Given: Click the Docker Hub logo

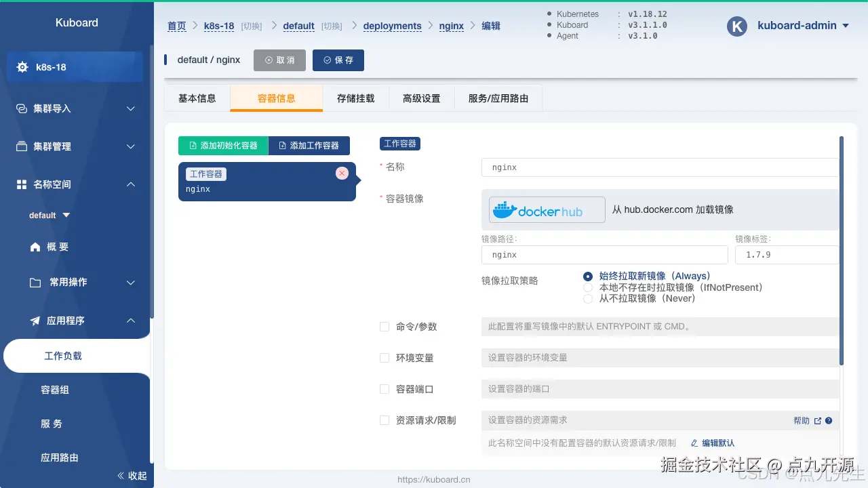Looking at the screenshot, I should tap(547, 209).
